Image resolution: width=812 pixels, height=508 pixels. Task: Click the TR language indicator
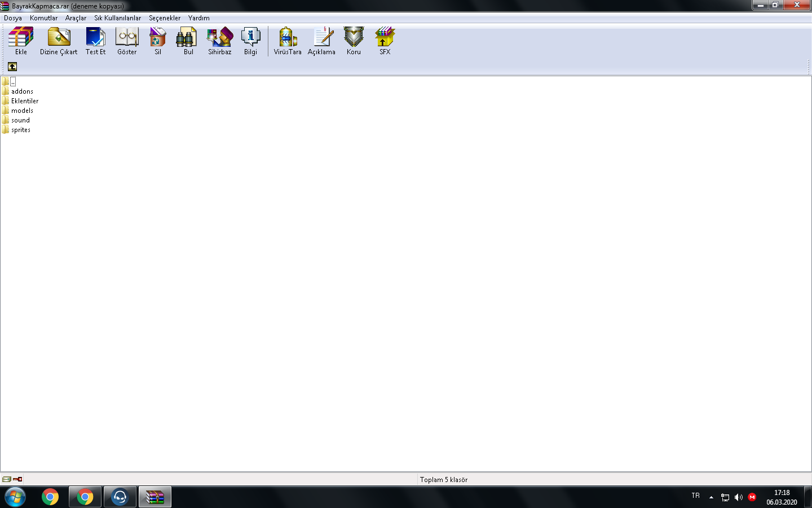click(x=696, y=496)
